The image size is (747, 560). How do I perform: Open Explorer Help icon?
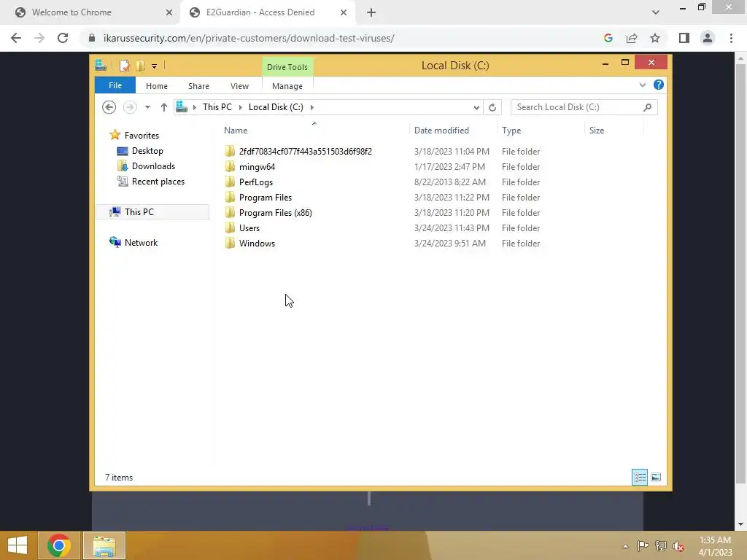tap(659, 85)
